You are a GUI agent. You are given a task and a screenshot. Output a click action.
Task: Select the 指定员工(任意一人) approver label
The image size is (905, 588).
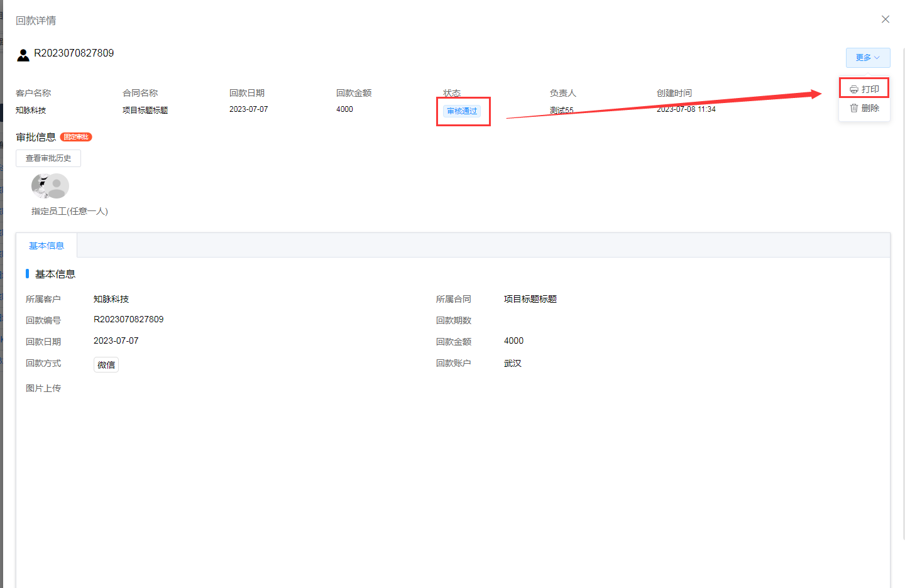point(70,211)
